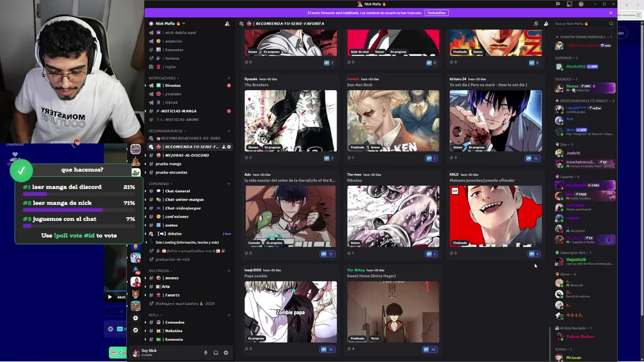The height and width of the screenshot is (362, 644).
Task: Upvote the Papá zombie post
Action: (x=327, y=349)
